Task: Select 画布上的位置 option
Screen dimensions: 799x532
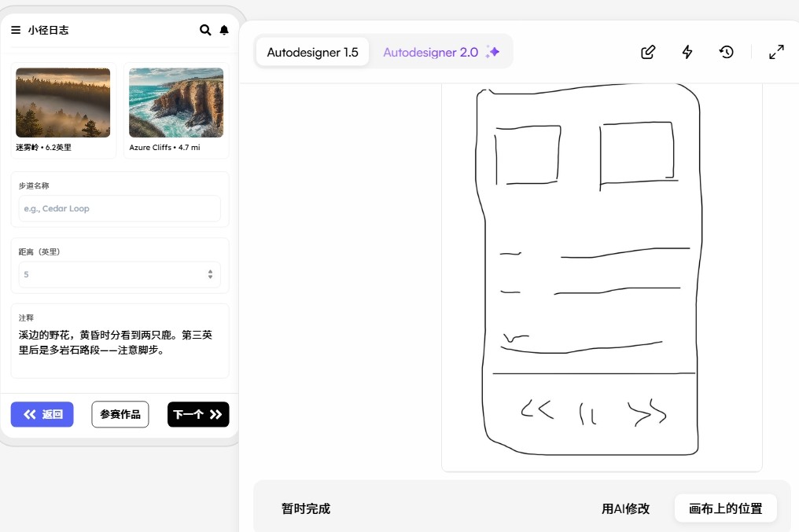Action: click(726, 508)
